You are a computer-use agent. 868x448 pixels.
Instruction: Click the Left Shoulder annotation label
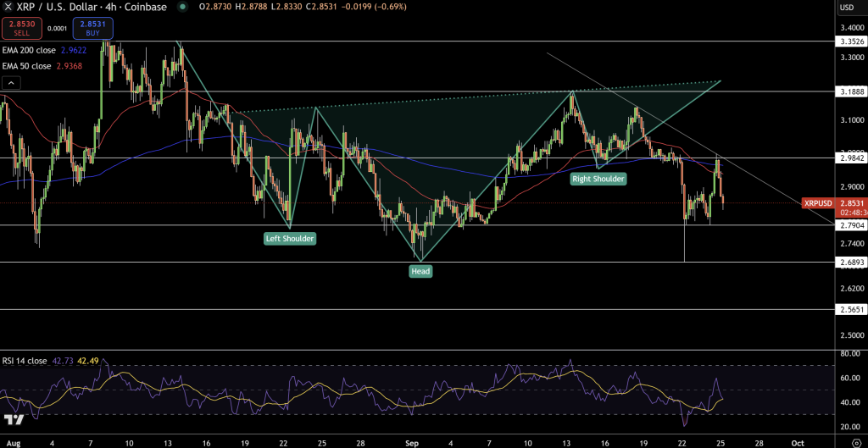290,239
